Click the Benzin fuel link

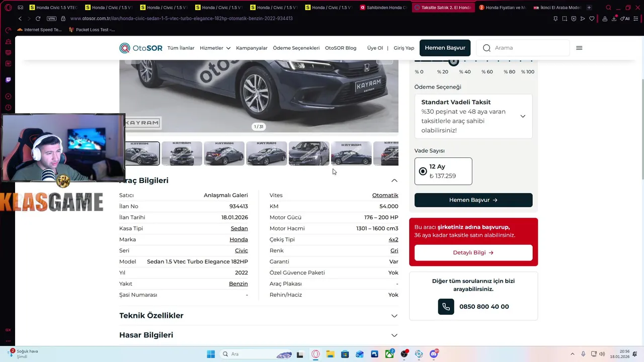[x=238, y=284]
